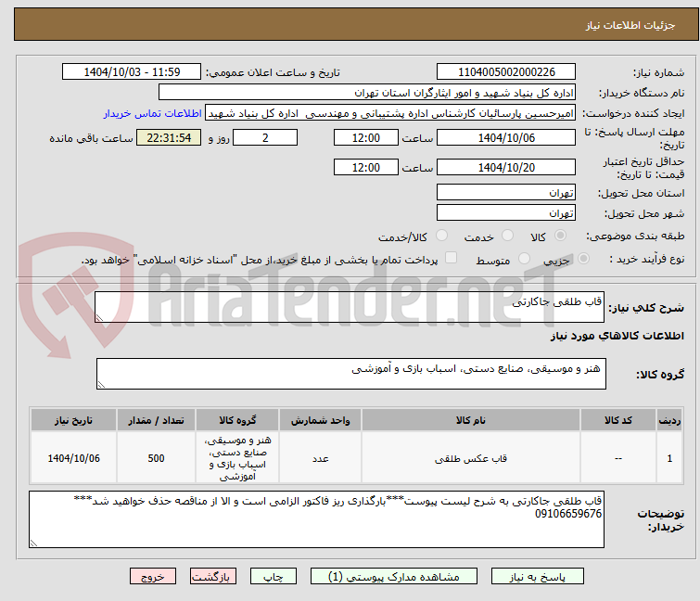Open مشاهده مدارک پیوستی (1) button
The height and width of the screenshot is (601, 700).
click(x=393, y=576)
